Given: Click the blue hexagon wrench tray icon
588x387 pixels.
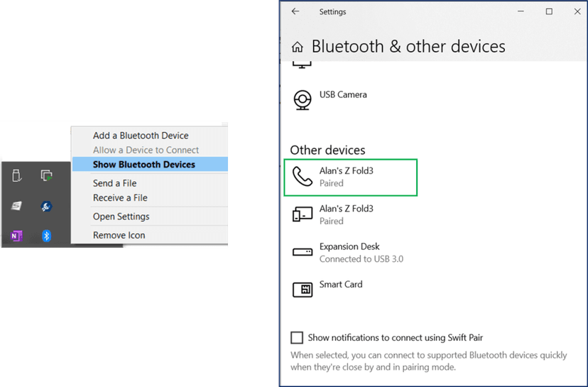Looking at the screenshot, I should (x=47, y=206).
